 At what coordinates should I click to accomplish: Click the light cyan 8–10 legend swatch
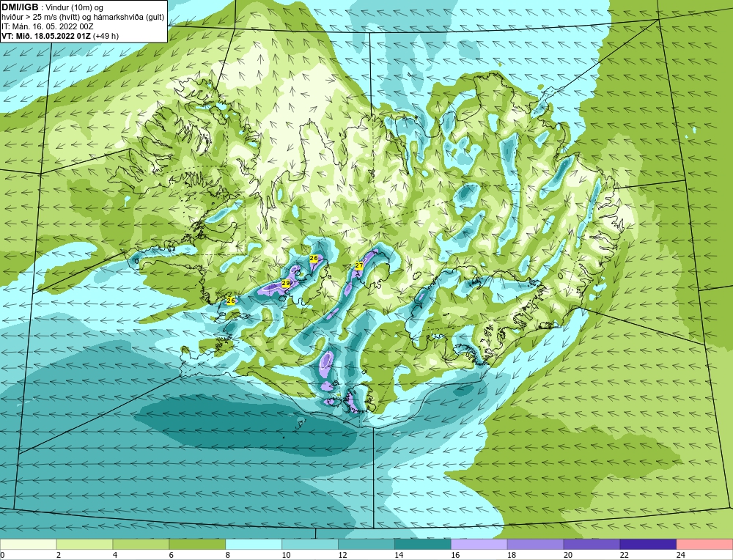[254, 544]
